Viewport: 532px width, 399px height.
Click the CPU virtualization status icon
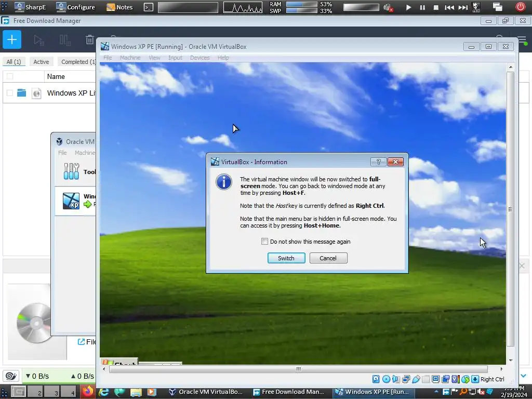pyautogui.click(x=455, y=379)
